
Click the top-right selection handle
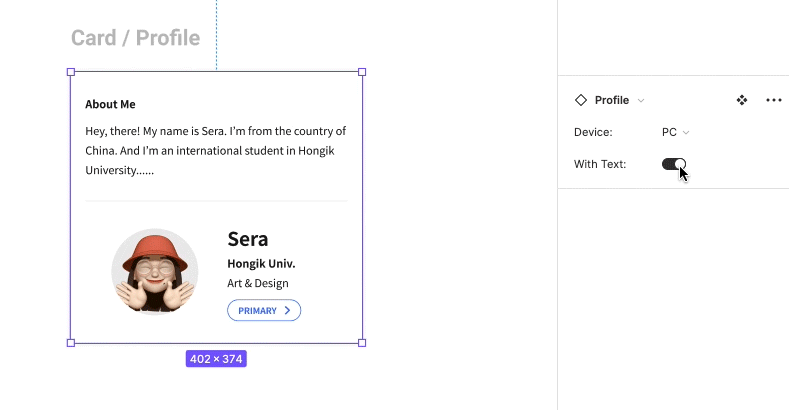362,72
